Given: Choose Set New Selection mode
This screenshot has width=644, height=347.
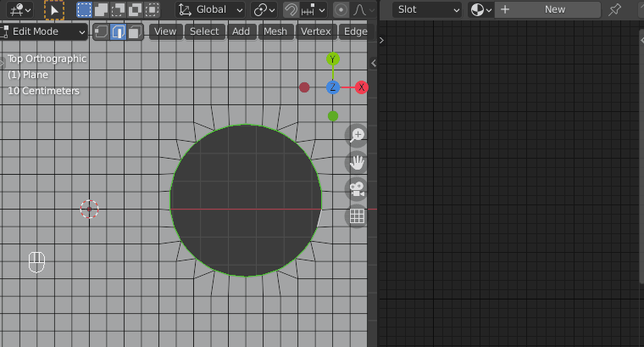Looking at the screenshot, I should click(x=84, y=9).
